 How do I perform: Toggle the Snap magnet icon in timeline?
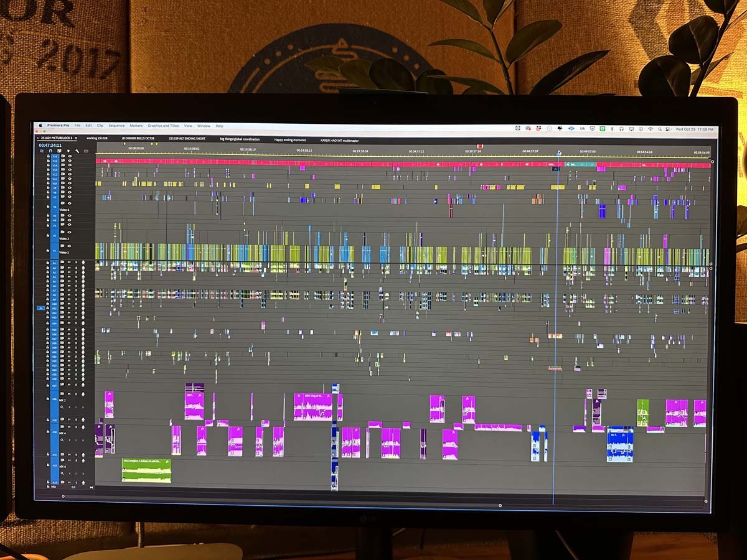point(50,151)
